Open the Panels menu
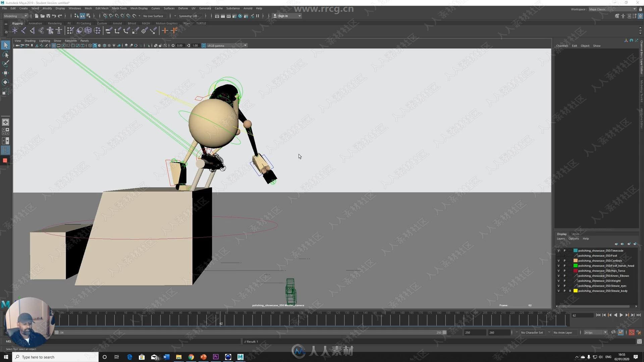This screenshot has height=362, width=644. (84, 40)
